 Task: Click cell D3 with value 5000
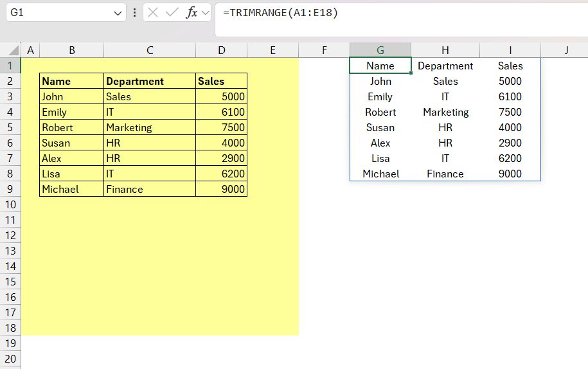pyautogui.click(x=221, y=96)
